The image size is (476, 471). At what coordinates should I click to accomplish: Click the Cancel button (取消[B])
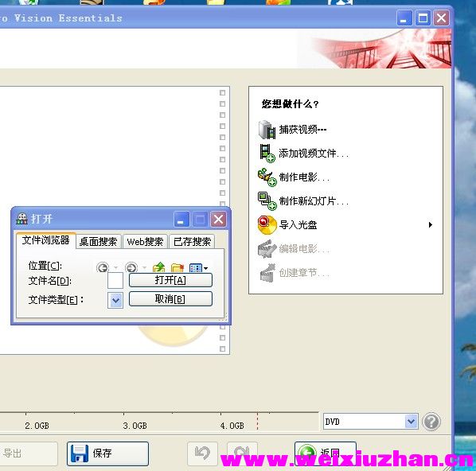pos(170,299)
